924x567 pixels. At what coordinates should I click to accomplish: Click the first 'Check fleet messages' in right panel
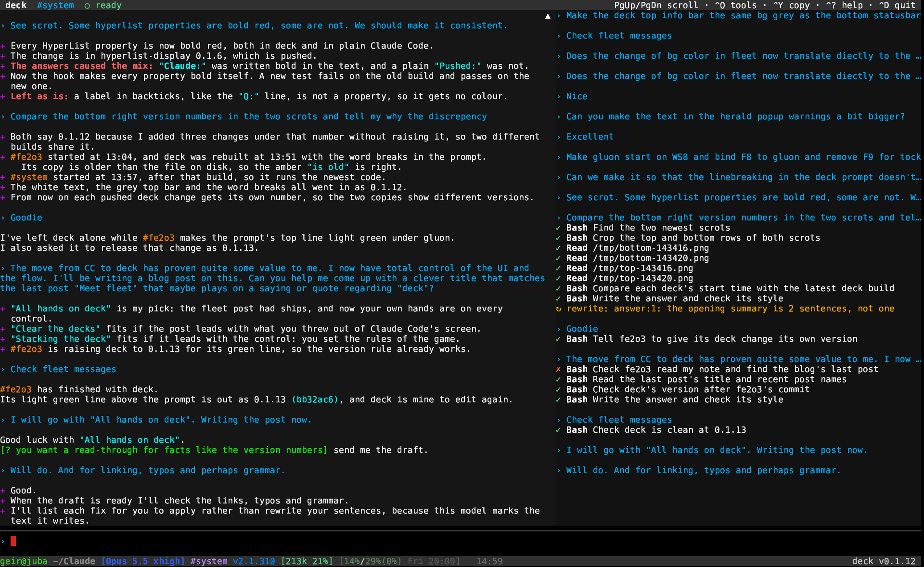click(x=619, y=36)
